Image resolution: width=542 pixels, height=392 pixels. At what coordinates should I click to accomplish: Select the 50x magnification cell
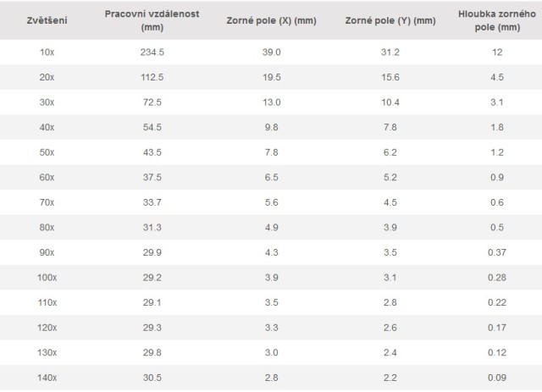click(x=47, y=152)
